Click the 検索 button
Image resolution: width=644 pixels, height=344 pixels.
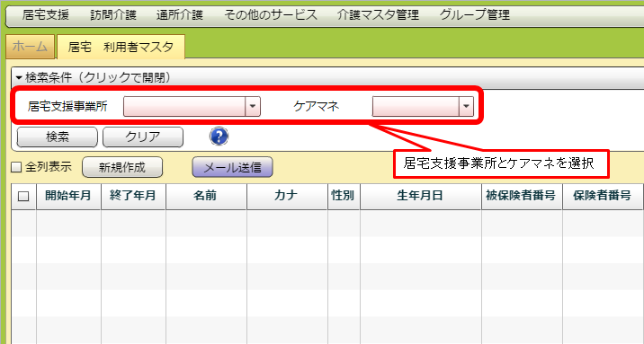click(x=57, y=137)
